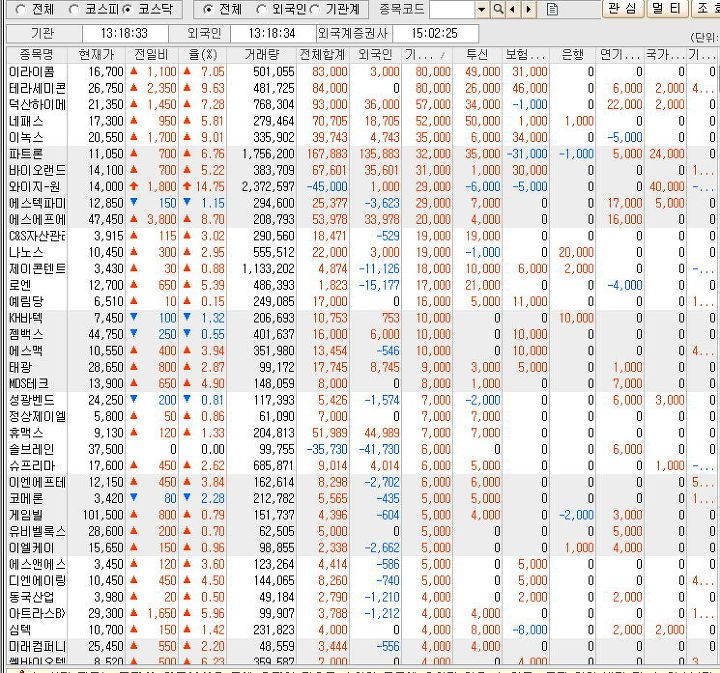Select the 에스텍파마 stock row
This screenshot has height=673, width=720.
(363, 203)
